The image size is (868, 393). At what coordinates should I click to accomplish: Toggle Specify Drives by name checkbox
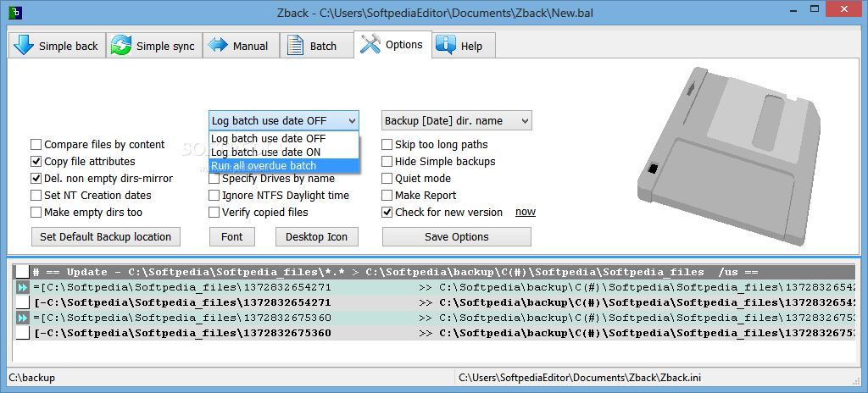tap(214, 178)
